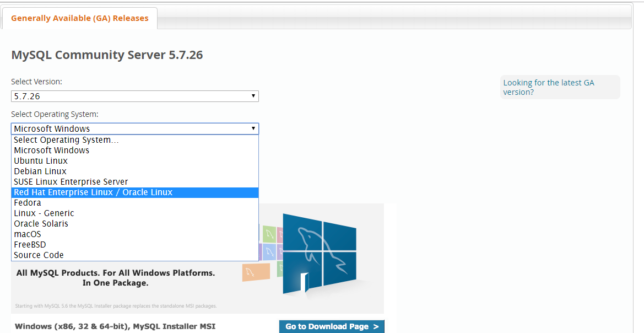Open the Select Version dropdown showing 5.7.26
Viewport: 644px width, 333px height.
pyautogui.click(x=135, y=96)
